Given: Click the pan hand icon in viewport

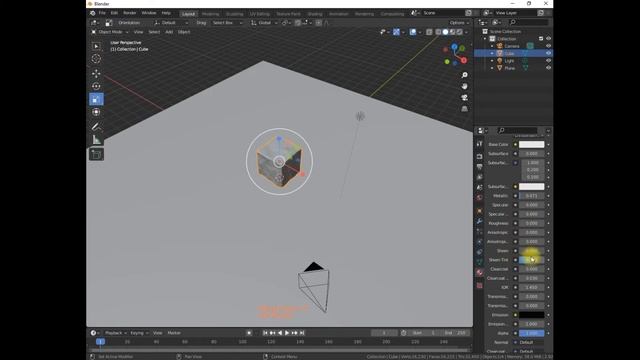Looking at the screenshot, I should (x=464, y=87).
